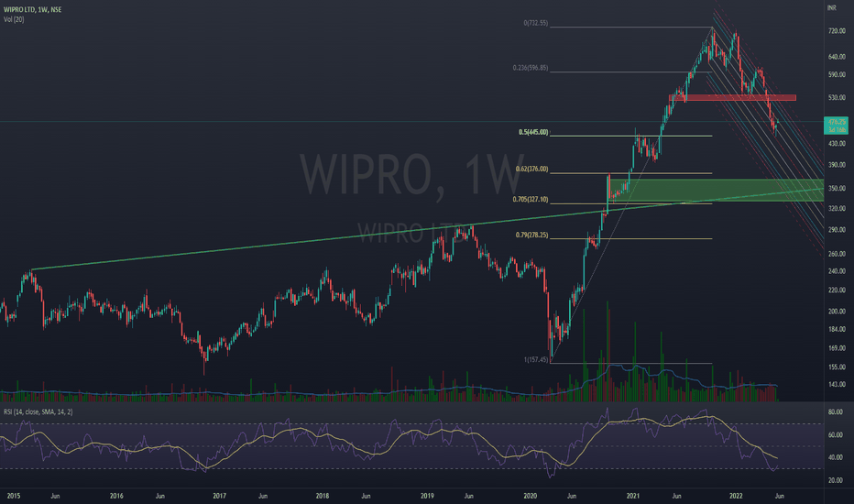Click the red resistance rectangle near 530
Screen dimensions: 854x504
pos(732,98)
